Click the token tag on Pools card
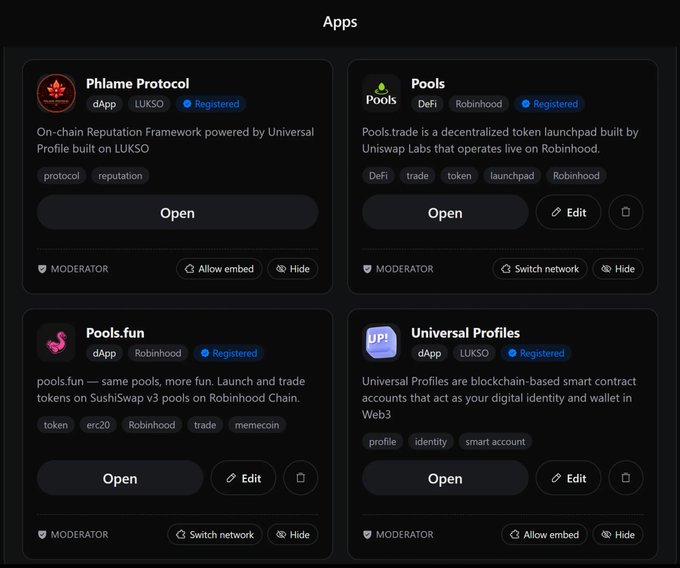Screen dimensions: 680x568 [x=459, y=176]
